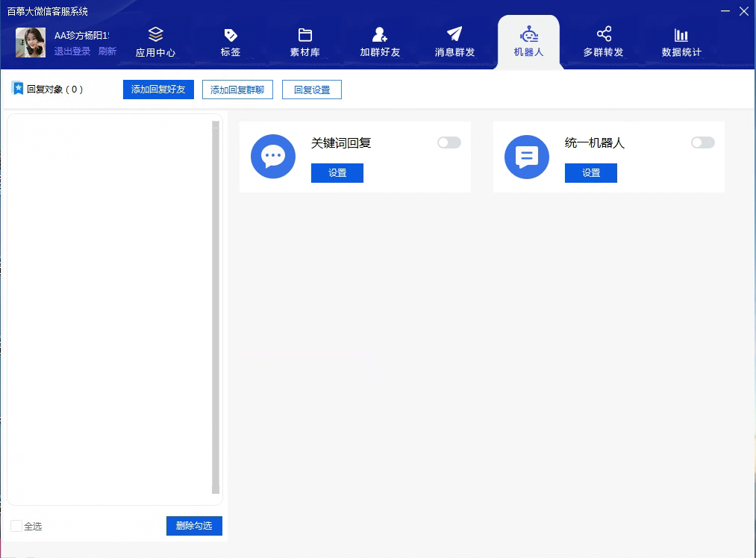Click the 添加回复好友 button
This screenshot has width=756, height=558.
point(157,89)
